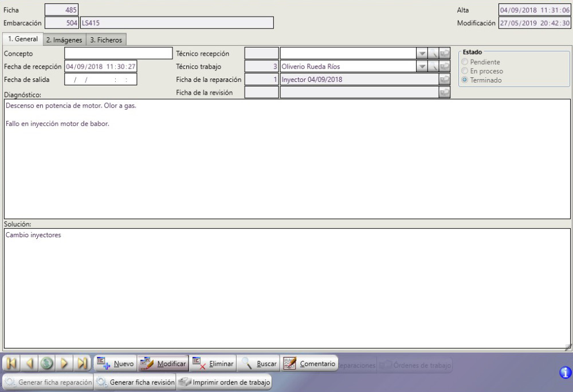Open linked Ficha de la reparación record icon
573x392 pixels.
tap(445, 80)
